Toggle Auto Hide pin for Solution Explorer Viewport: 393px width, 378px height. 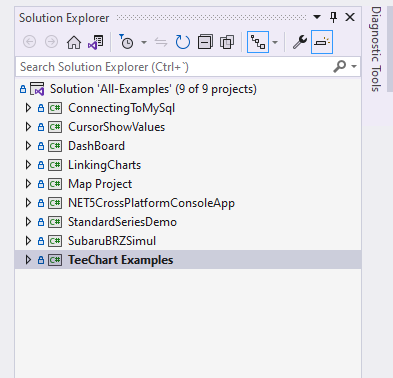click(333, 17)
